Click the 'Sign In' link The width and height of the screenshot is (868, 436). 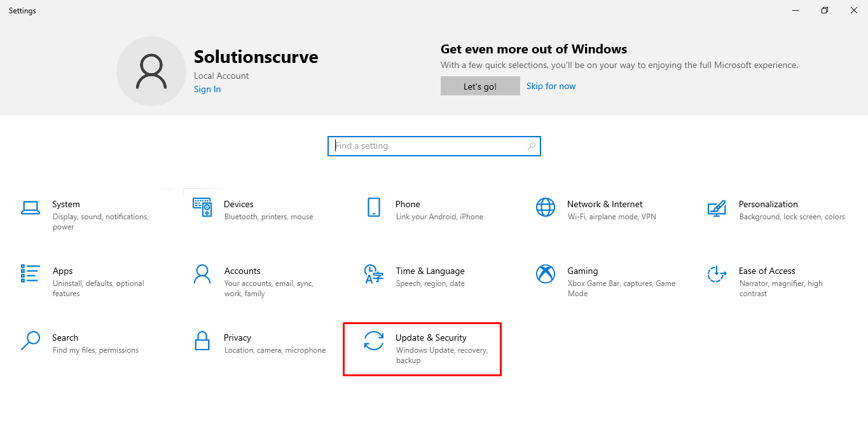tap(207, 89)
